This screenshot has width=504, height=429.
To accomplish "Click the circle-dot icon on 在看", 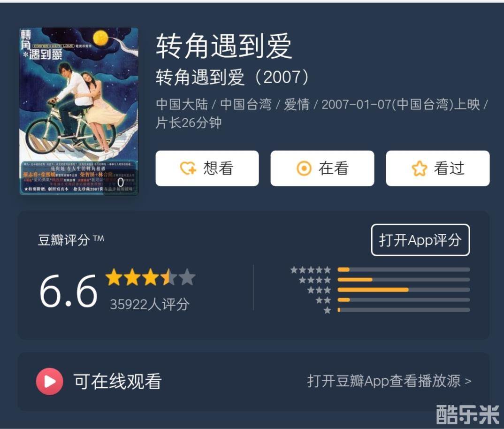I will [304, 168].
